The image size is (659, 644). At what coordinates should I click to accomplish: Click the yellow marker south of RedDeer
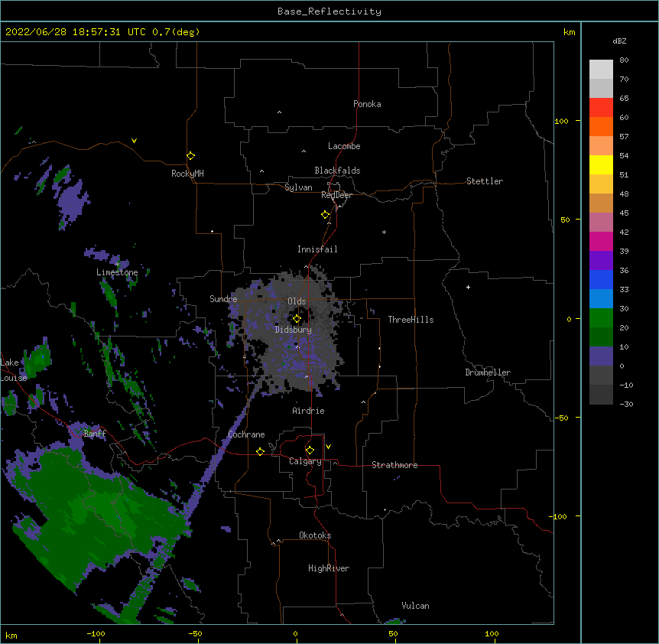click(x=325, y=215)
